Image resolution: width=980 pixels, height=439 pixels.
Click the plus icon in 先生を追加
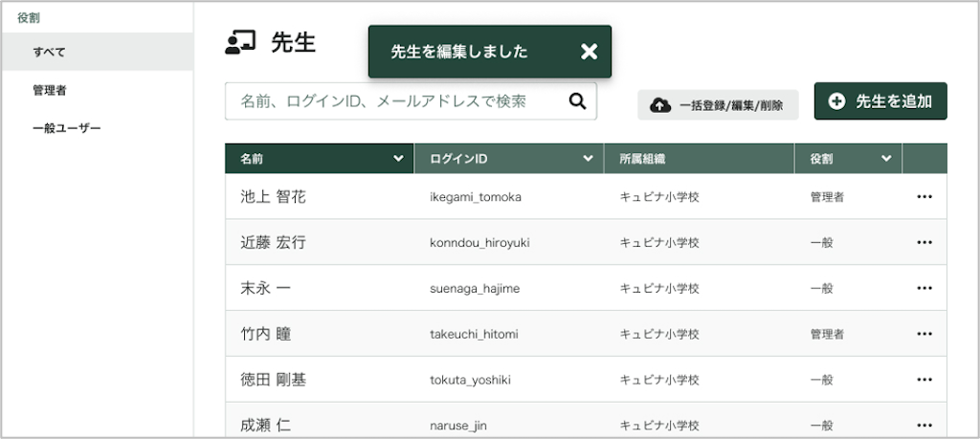836,101
